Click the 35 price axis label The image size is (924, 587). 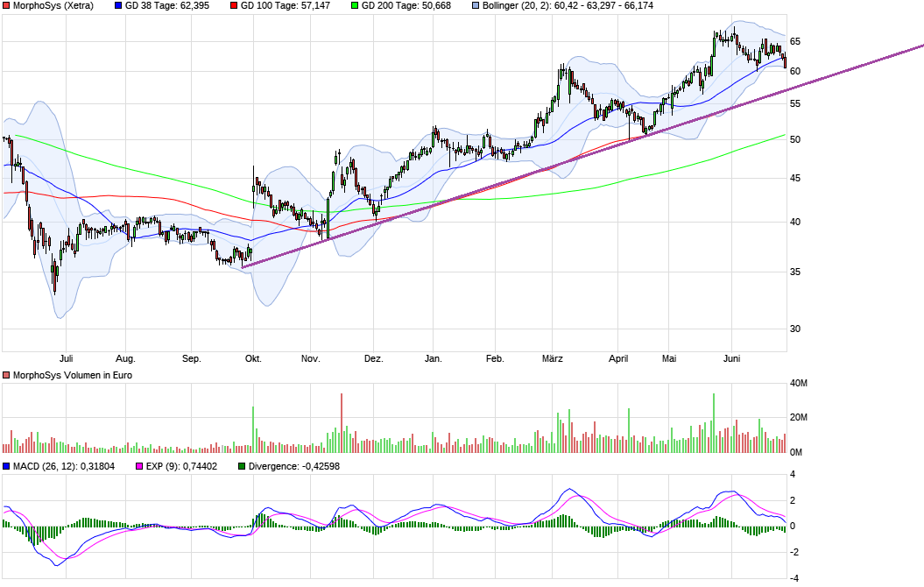pyautogui.click(x=795, y=272)
